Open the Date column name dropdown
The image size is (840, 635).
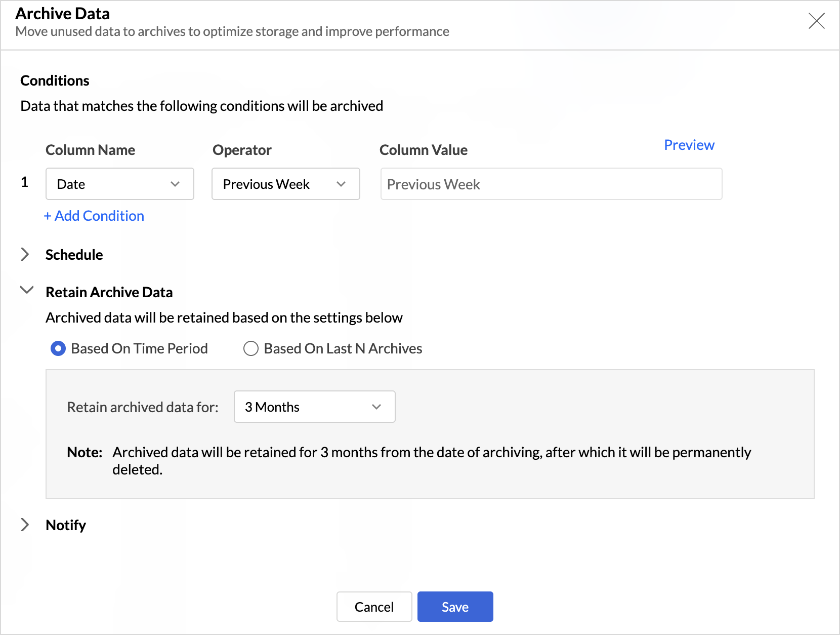[120, 184]
